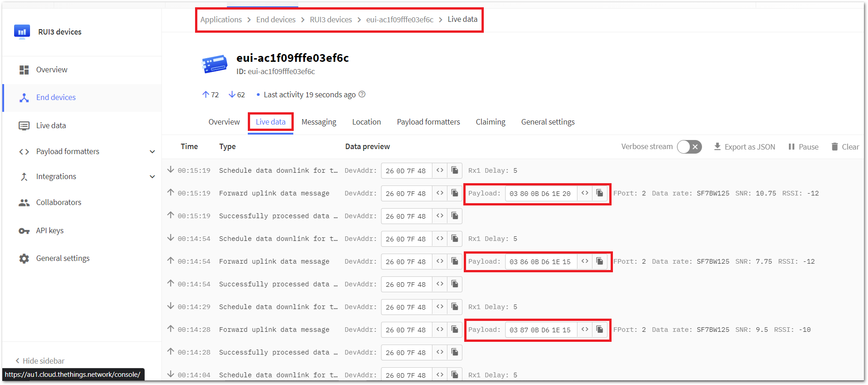The width and height of the screenshot is (868, 385).
Task: Toggle byte view for payload 03 86 0B D6 1E 15
Action: (585, 261)
